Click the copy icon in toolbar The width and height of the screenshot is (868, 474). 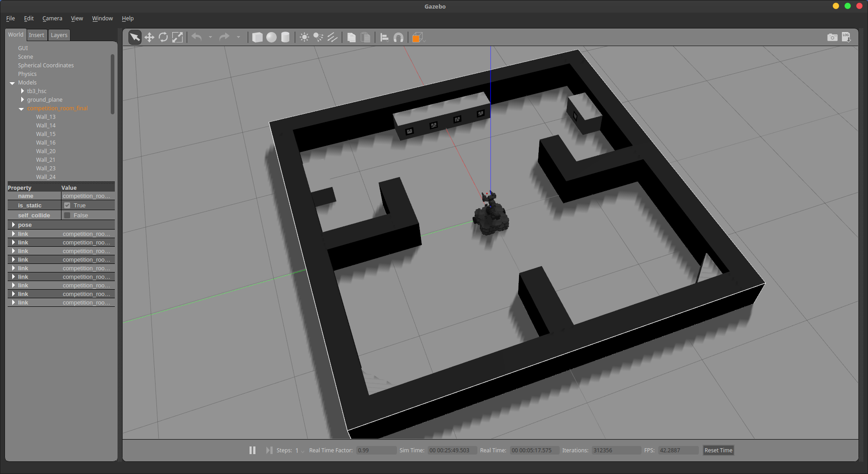coord(351,38)
